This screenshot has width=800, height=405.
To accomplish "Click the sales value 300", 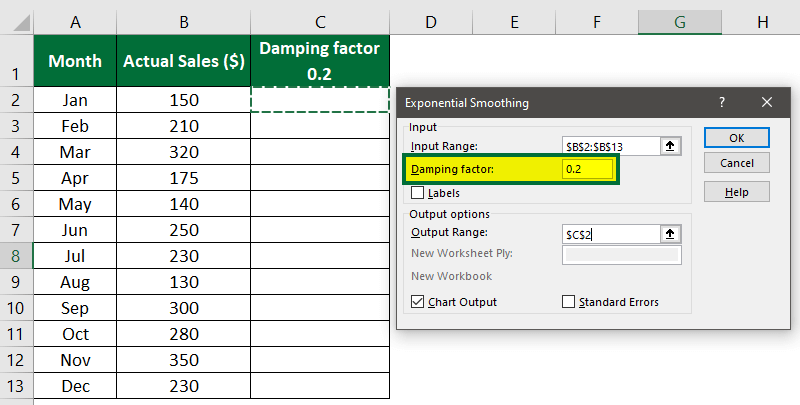I will click(x=184, y=308).
